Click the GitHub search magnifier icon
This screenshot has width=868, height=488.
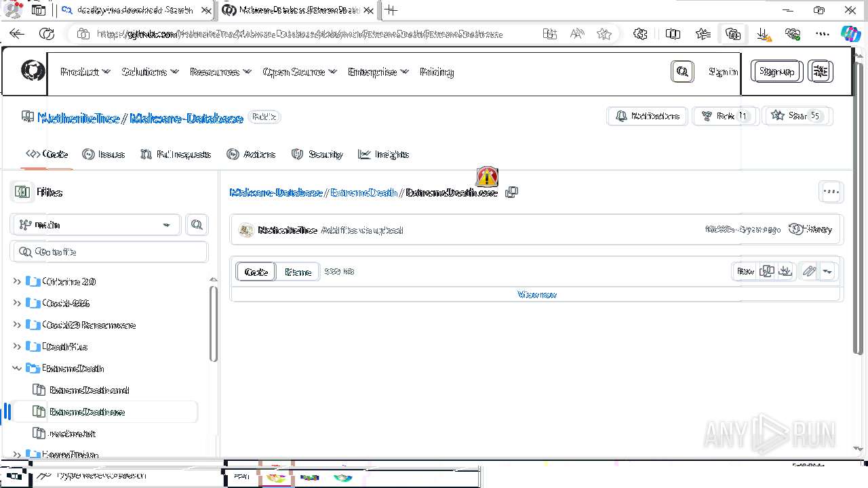point(682,71)
